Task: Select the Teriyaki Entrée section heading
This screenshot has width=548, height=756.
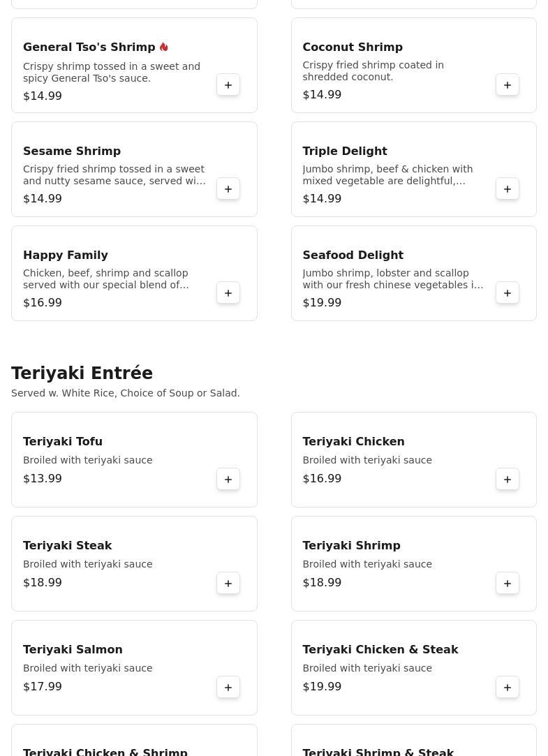Action: coord(82,373)
